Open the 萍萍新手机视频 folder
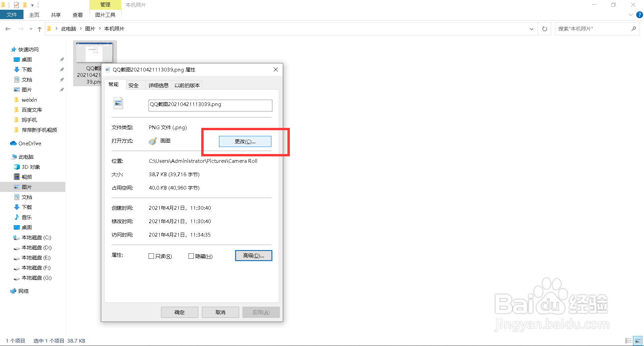The image size is (644, 346). tap(39, 130)
